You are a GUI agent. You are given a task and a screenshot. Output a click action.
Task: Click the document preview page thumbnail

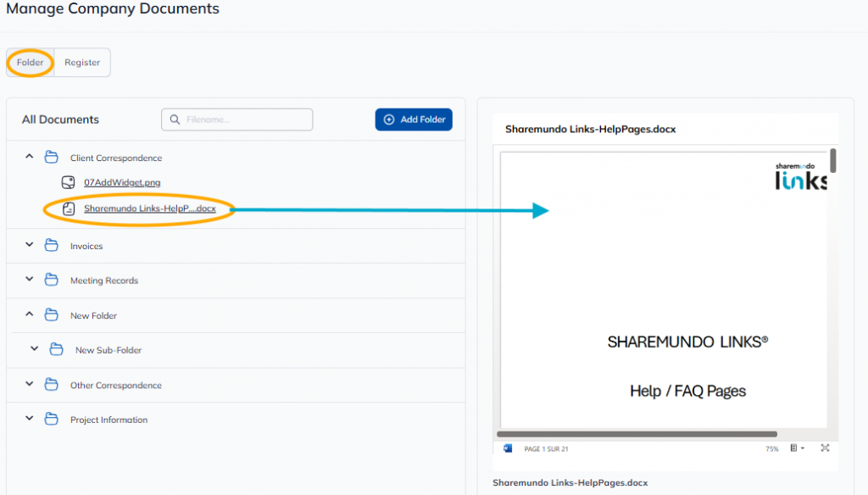pos(664,290)
